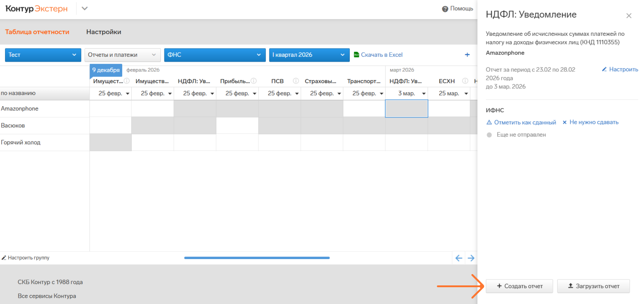
Task: Click the left arrow scroll icon
Action: point(459,258)
